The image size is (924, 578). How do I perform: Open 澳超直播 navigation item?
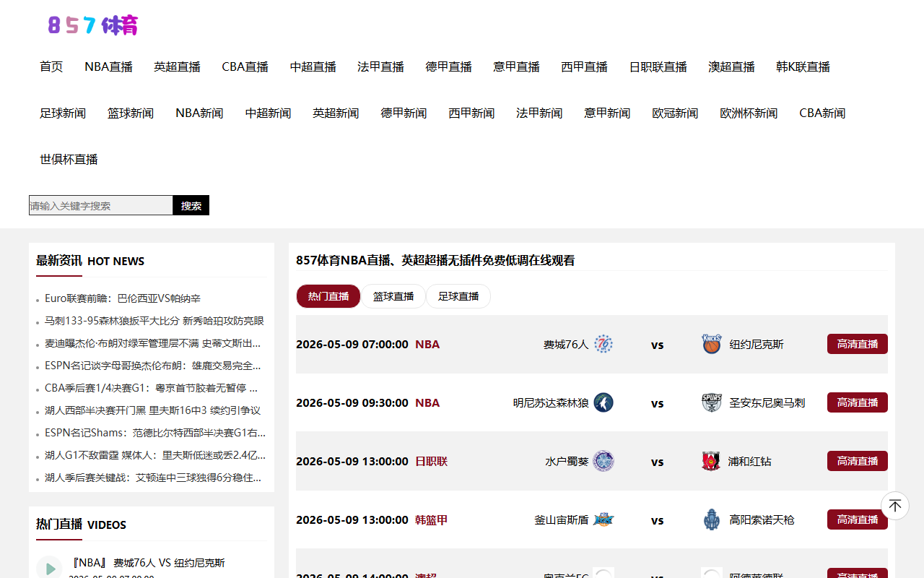pyautogui.click(x=732, y=66)
